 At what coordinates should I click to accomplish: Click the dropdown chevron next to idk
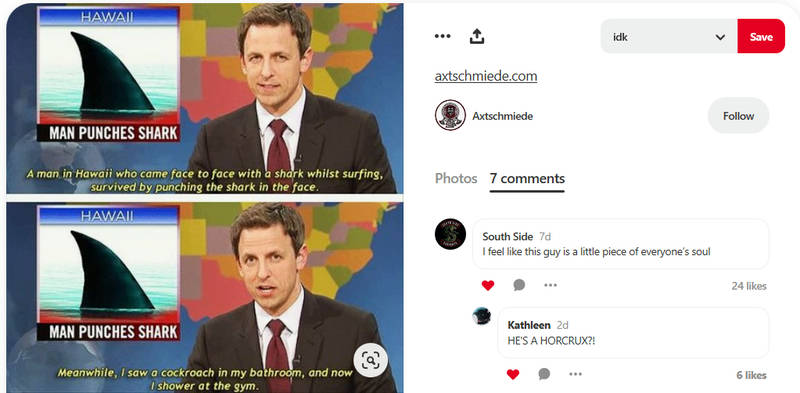720,37
